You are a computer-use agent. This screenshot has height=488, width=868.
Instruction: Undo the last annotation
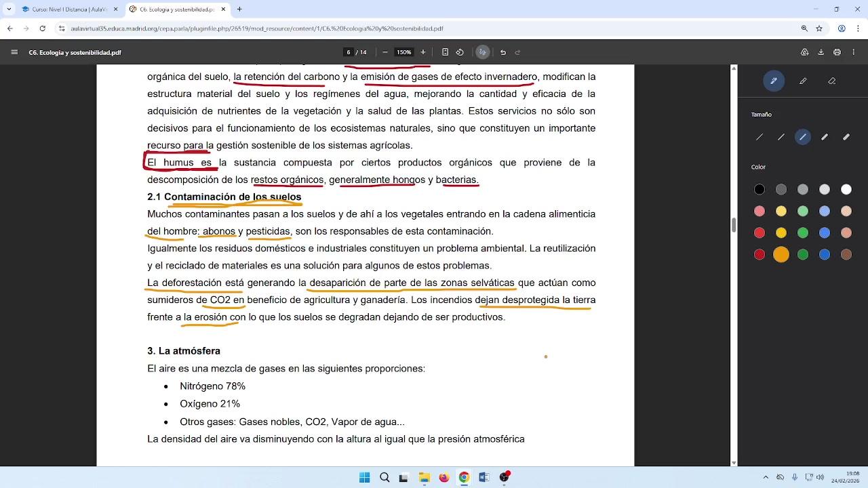tap(503, 52)
